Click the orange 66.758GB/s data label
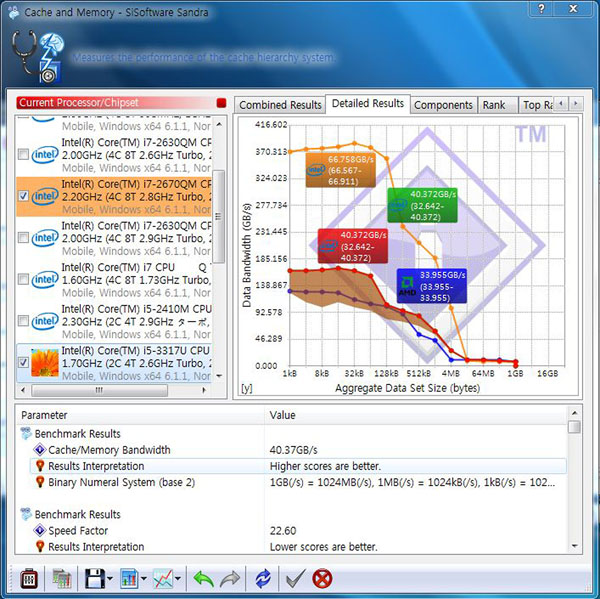 [341, 170]
